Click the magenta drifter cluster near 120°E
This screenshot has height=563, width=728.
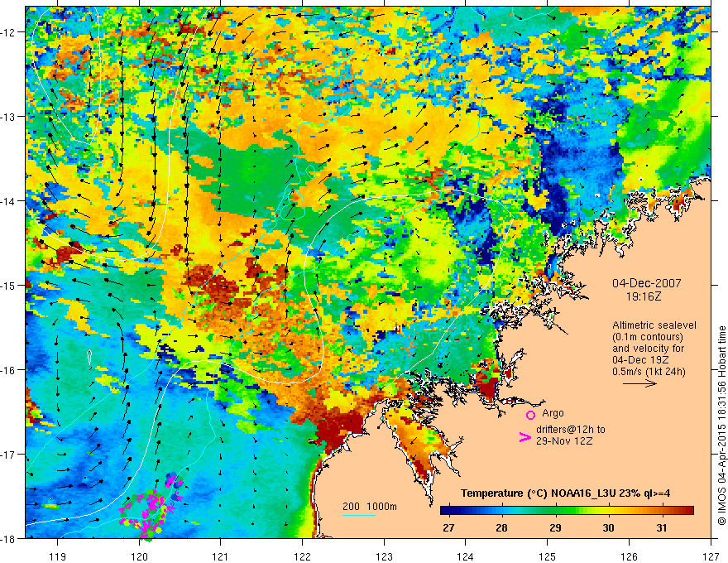pos(151,507)
